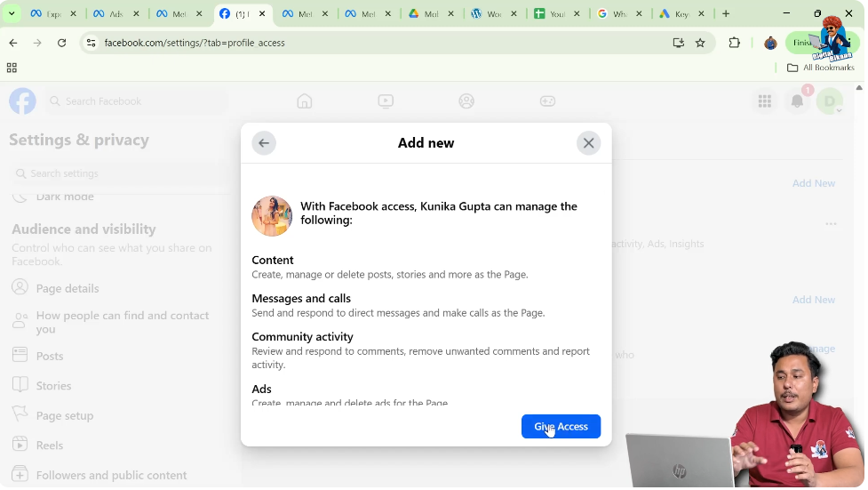Go to Facebook Home icon

(x=306, y=101)
